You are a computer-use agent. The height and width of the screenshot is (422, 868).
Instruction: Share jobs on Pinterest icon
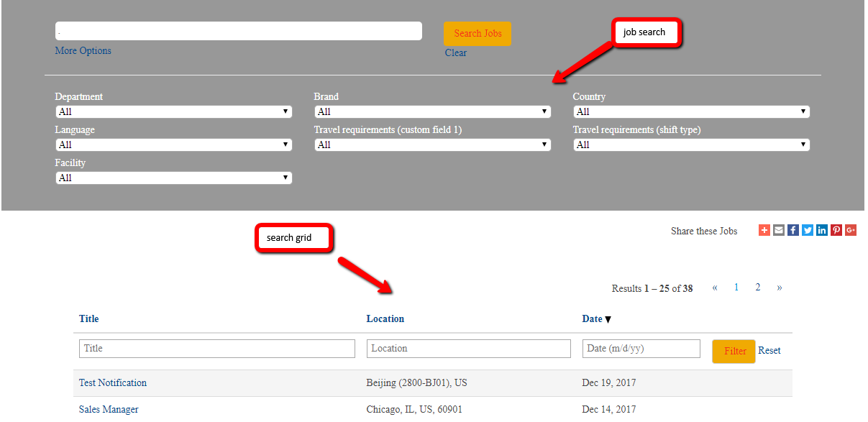click(x=836, y=230)
